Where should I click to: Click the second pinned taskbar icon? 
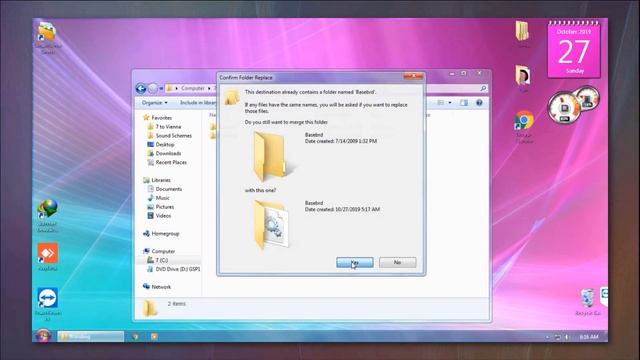tap(154, 337)
